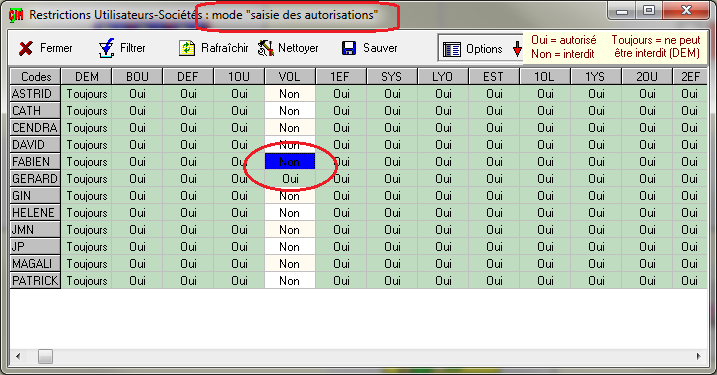Select the VOL column header
The width and height of the screenshot is (717, 375).
(290, 76)
